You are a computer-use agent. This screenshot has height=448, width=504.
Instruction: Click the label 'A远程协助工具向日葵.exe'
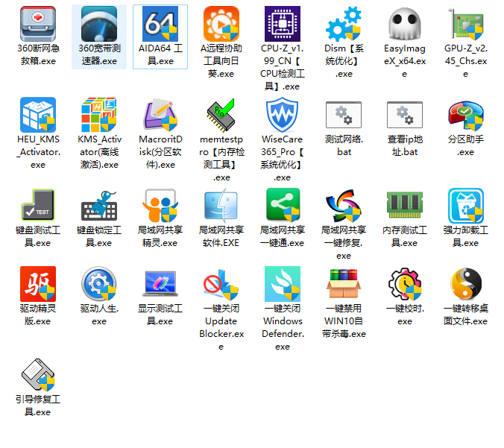click(x=221, y=61)
